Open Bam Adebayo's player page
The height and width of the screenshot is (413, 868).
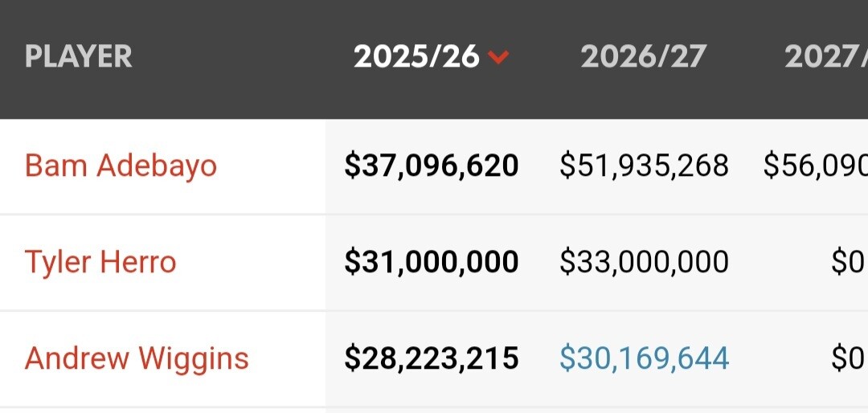point(121,166)
